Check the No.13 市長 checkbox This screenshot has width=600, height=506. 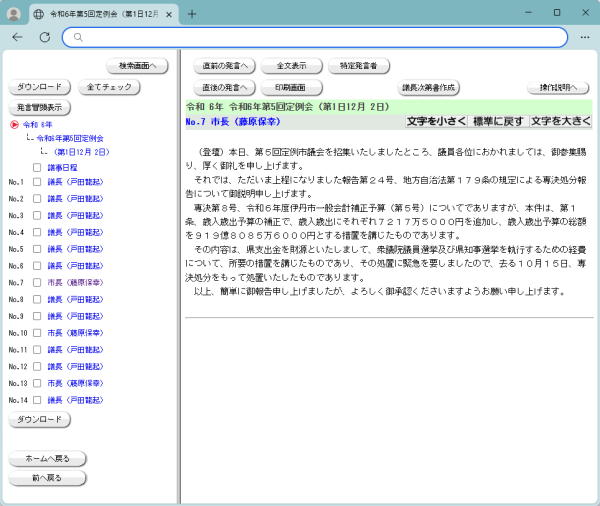(x=37, y=383)
